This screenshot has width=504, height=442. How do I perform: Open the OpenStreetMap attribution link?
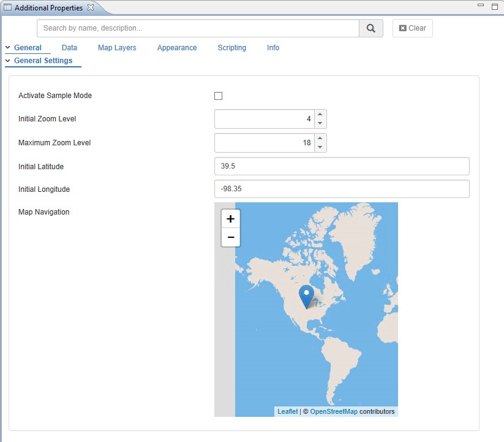coord(334,411)
